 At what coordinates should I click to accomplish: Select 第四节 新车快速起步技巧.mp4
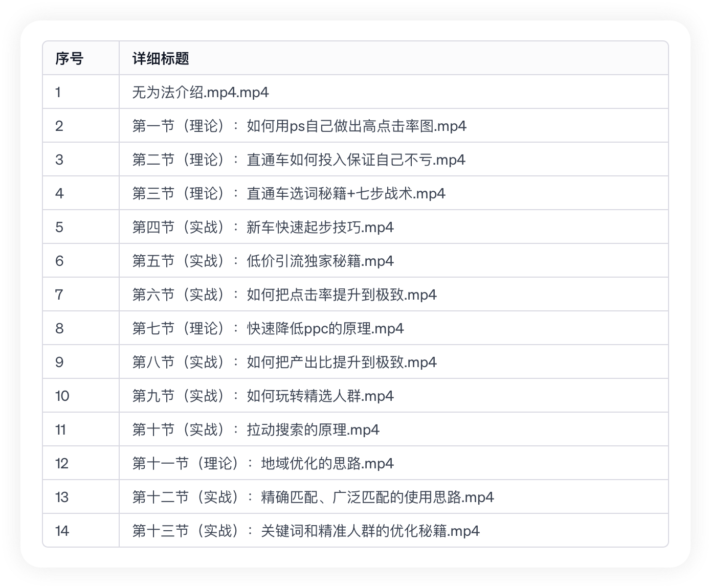pyautogui.click(x=263, y=227)
